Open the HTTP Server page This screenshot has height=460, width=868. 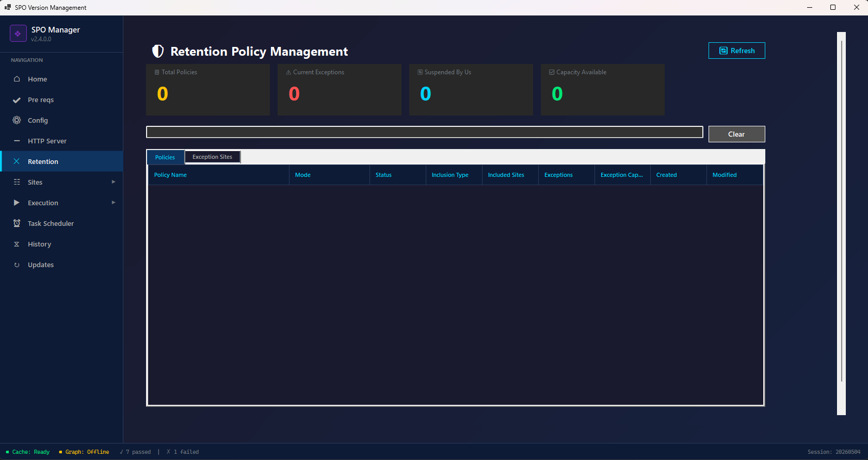click(62, 141)
